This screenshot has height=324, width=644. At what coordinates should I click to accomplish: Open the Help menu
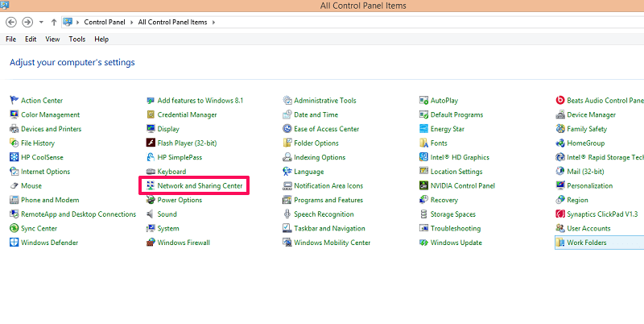tap(101, 39)
